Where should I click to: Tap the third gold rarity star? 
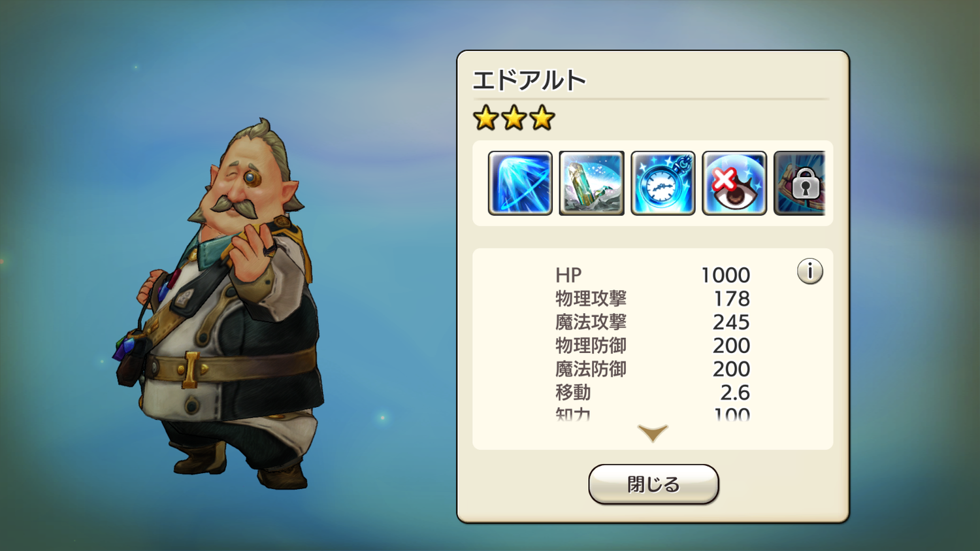coord(542,118)
